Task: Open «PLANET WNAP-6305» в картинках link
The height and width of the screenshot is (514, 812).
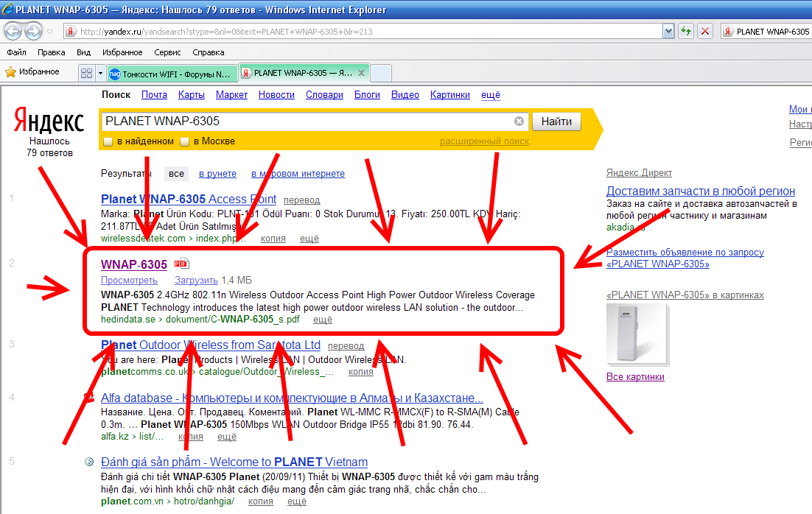Action: pyautogui.click(x=685, y=295)
